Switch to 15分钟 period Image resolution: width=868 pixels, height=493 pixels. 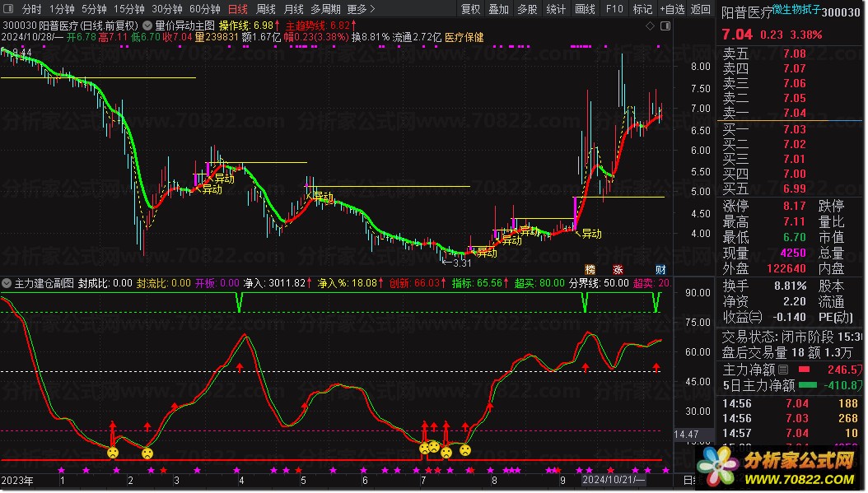pyautogui.click(x=129, y=9)
